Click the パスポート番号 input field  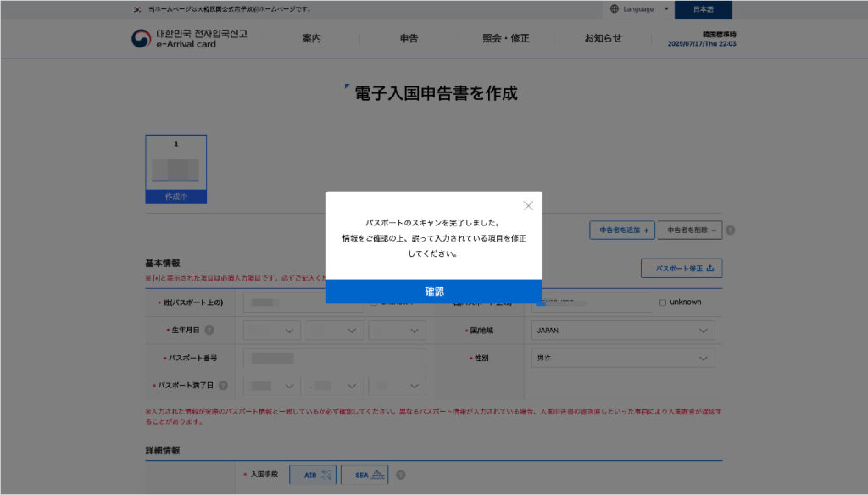(x=333, y=357)
